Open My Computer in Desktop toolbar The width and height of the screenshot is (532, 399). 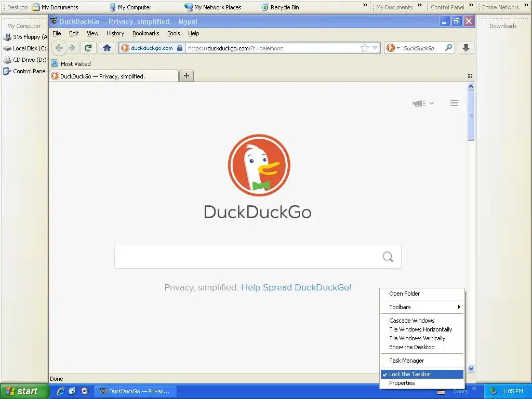130,7
